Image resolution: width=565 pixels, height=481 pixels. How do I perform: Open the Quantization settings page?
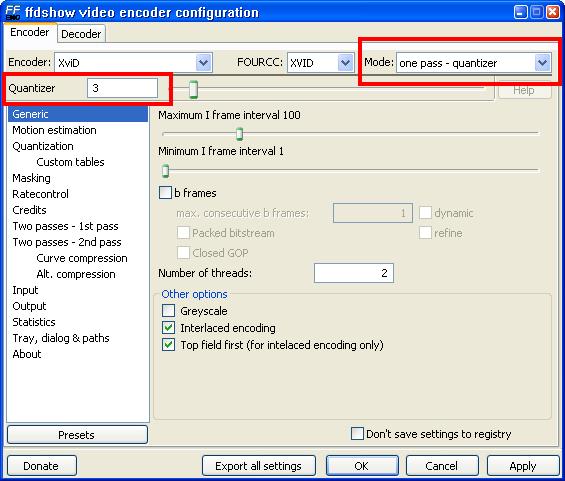[43, 146]
